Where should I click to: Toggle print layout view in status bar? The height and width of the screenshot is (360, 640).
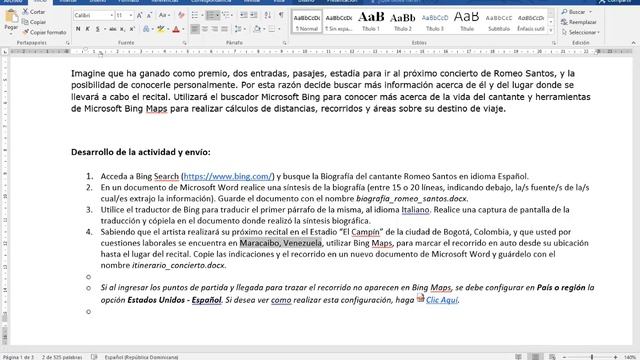tap(535, 357)
